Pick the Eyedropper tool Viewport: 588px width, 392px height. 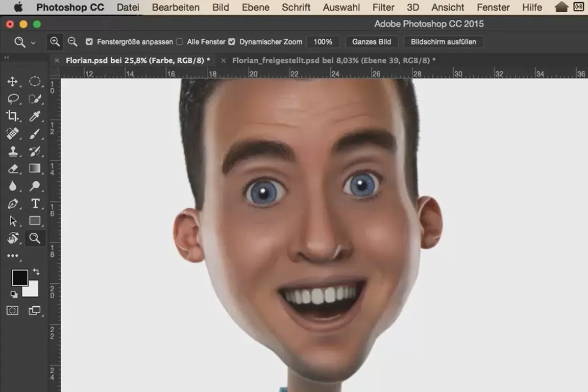35,116
